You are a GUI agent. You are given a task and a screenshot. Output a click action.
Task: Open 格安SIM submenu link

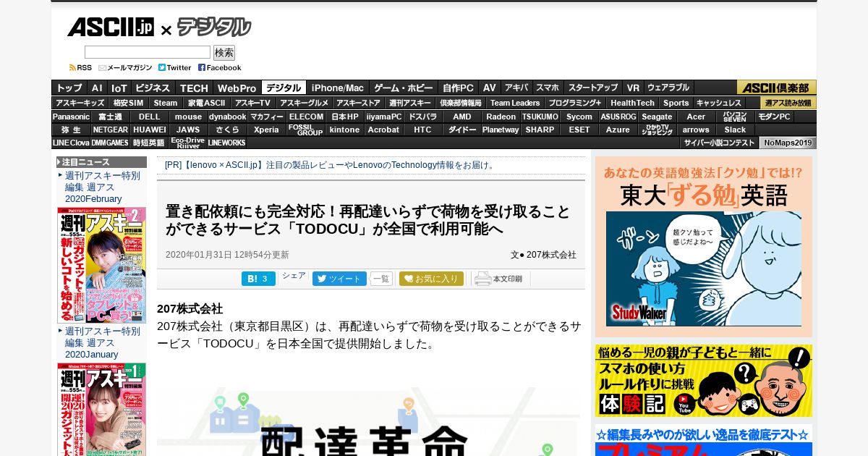coord(128,103)
